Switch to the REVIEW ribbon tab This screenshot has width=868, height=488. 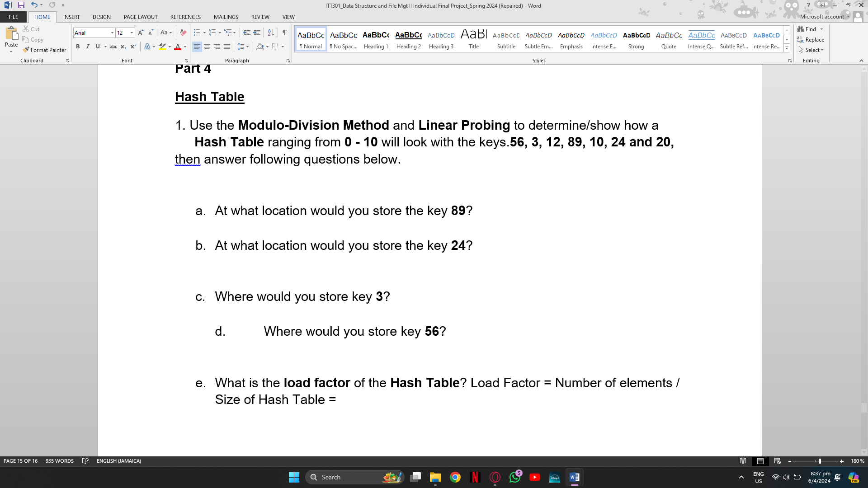coord(260,17)
